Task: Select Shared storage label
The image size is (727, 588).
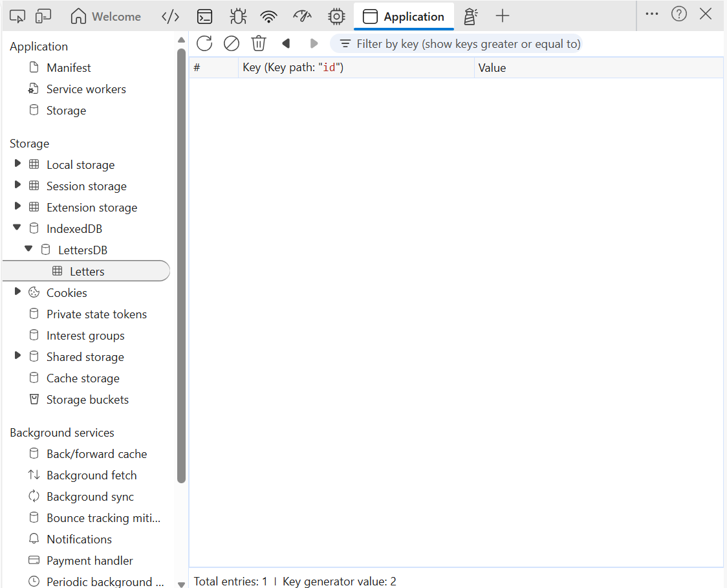Action: coord(85,356)
